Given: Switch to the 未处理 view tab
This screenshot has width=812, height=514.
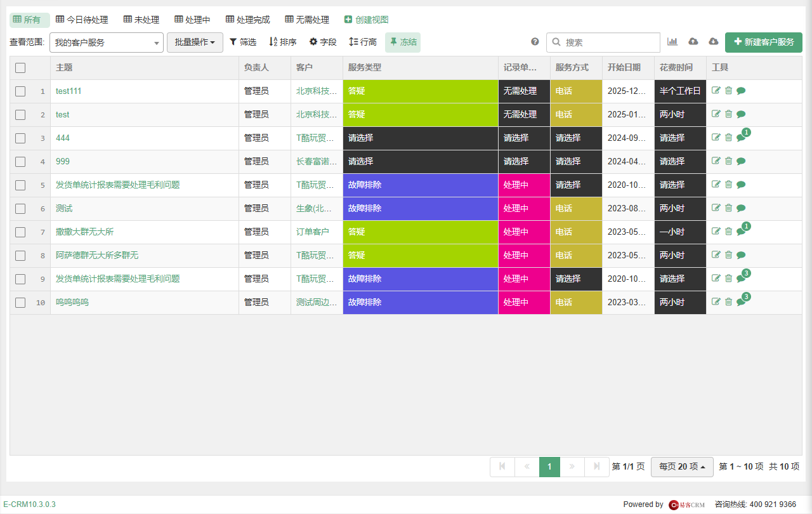Looking at the screenshot, I should point(141,20).
